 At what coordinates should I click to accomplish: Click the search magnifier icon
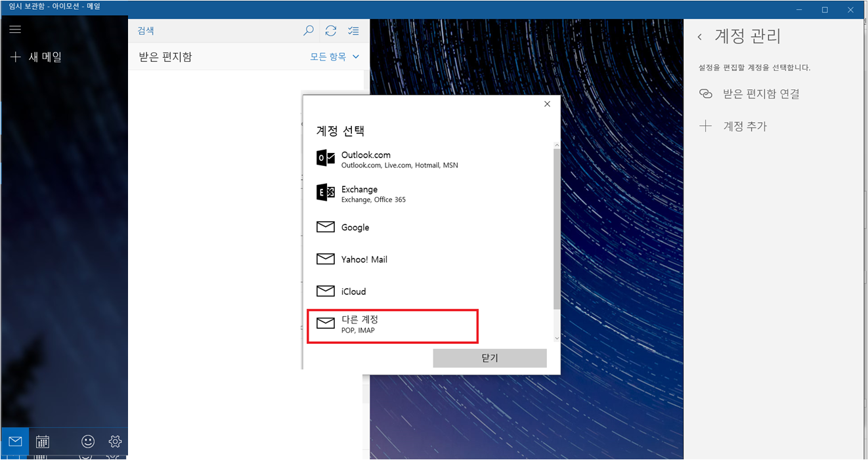[309, 31]
